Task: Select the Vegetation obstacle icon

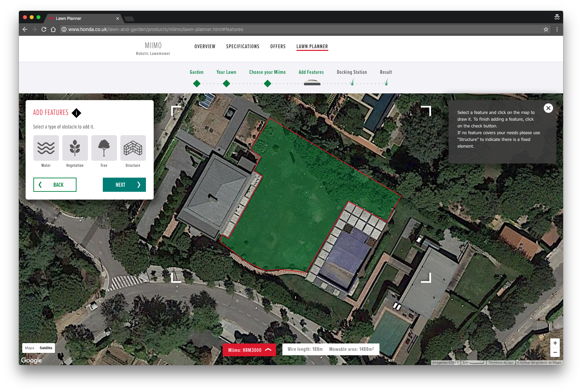Action: (x=75, y=148)
